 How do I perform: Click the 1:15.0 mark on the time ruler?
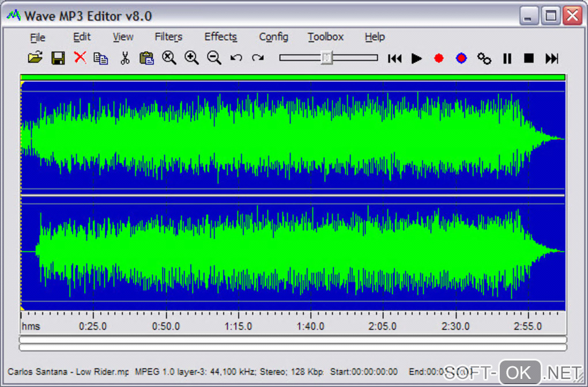[238, 327]
